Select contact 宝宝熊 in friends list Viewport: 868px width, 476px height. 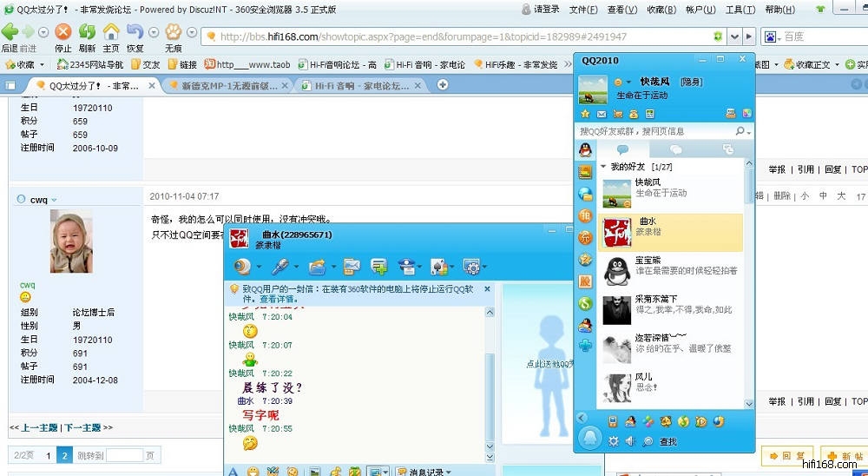click(x=669, y=265)
